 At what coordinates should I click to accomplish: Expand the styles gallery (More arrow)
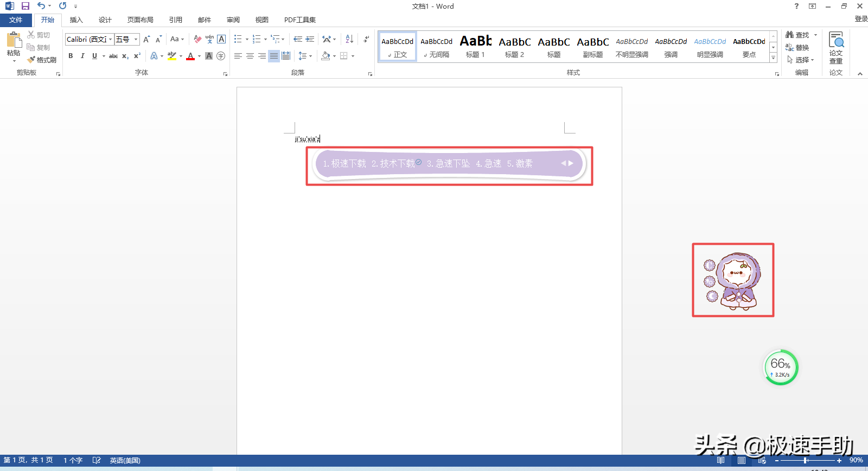773,58
